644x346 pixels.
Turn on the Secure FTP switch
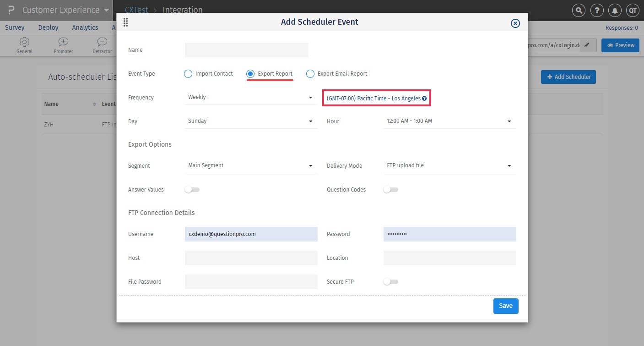click(x=390, y=282)
